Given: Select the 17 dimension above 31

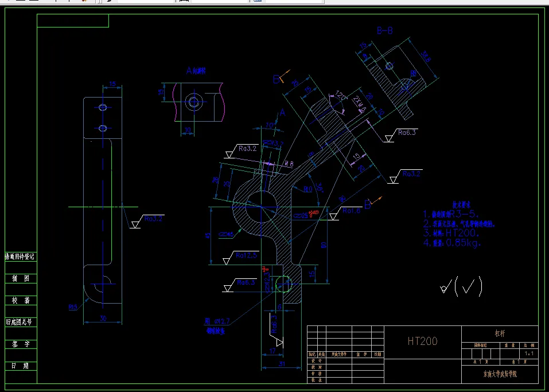Looking at the screenshot, I should (x=272, y=351).
